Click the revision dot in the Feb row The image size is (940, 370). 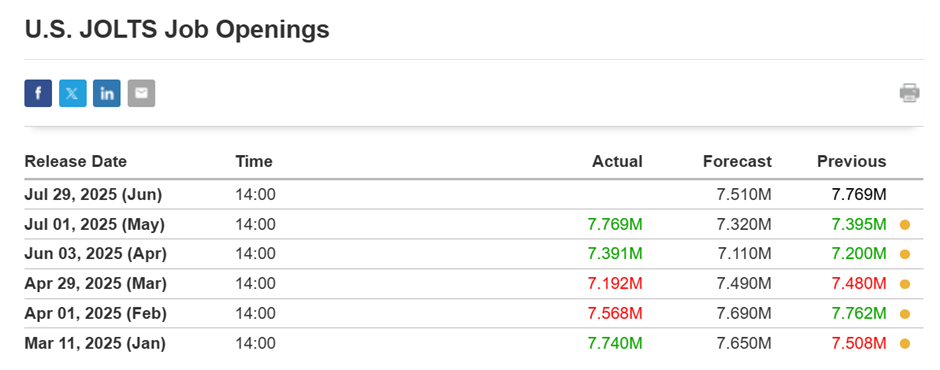point(905,314)
